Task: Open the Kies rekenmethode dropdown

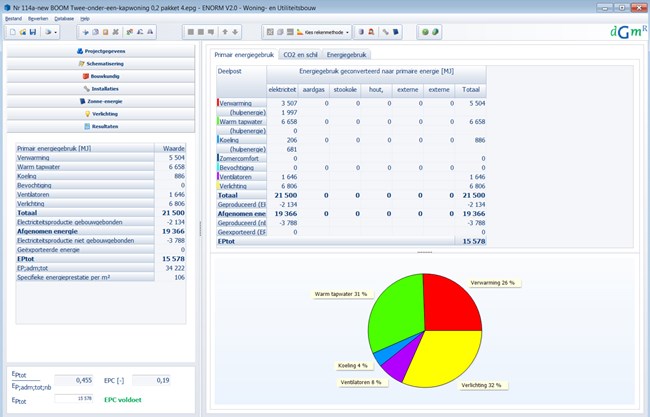Action: 323,32
